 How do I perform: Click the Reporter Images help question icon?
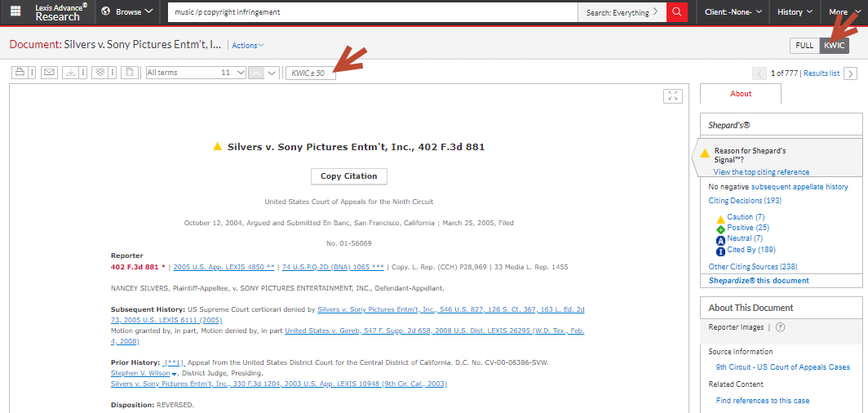[780, 327]
